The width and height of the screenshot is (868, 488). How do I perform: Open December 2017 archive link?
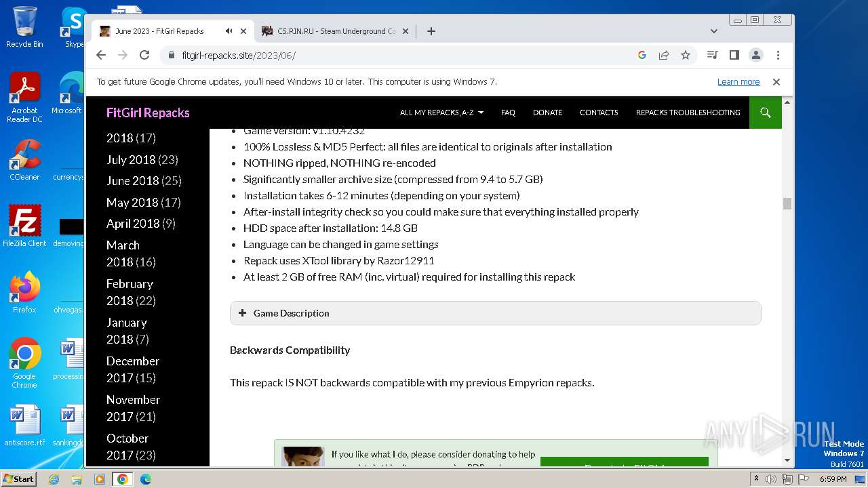coord(133,369)
